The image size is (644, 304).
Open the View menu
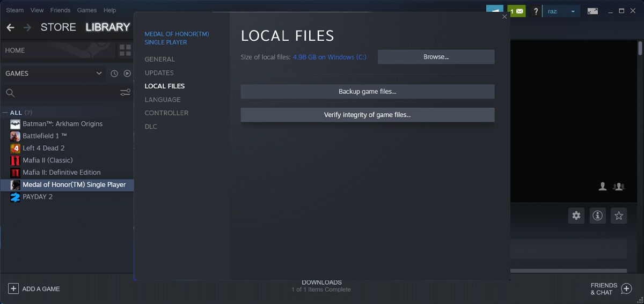[x=37, y=10]
